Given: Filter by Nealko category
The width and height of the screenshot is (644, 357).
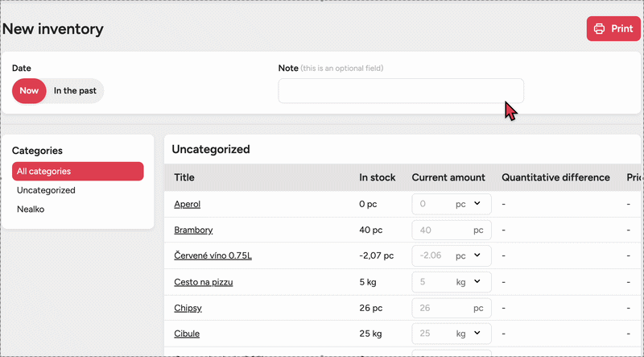Looking at the screenshot, I should (31, 210).
